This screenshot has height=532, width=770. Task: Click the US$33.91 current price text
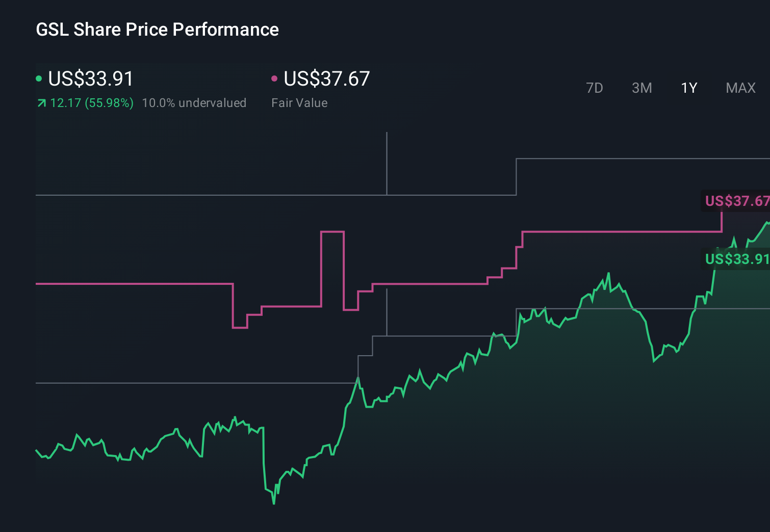[90, 78]
